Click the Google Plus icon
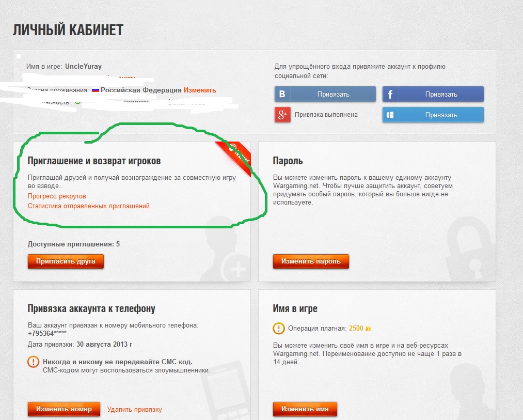The width and height of the screenshot is (523, 420). 282,115
